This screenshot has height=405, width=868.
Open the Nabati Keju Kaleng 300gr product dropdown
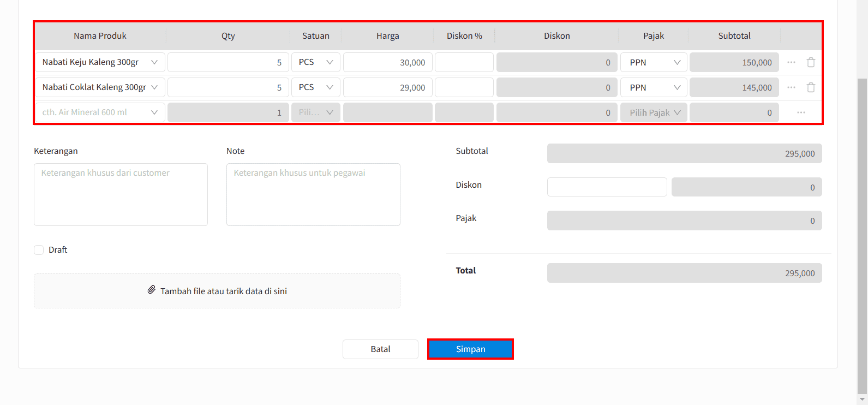point(100,62)
